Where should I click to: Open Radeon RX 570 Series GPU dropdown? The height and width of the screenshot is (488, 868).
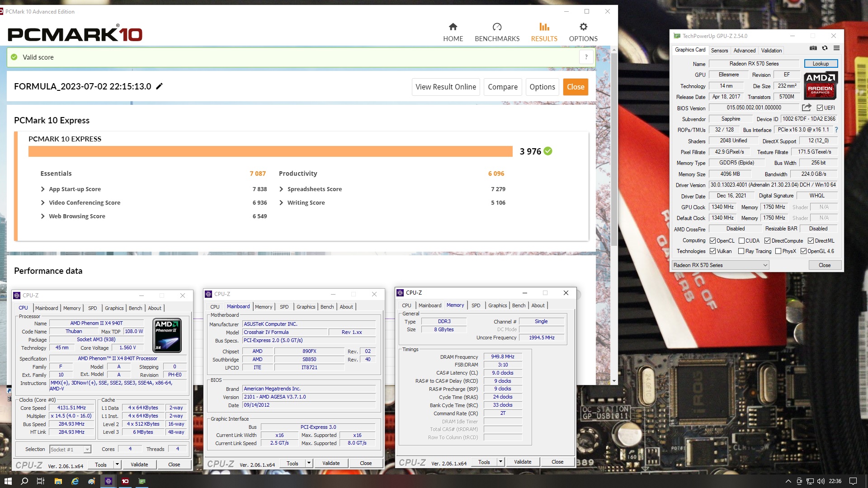pyautogui.click(x=721, y=265)
